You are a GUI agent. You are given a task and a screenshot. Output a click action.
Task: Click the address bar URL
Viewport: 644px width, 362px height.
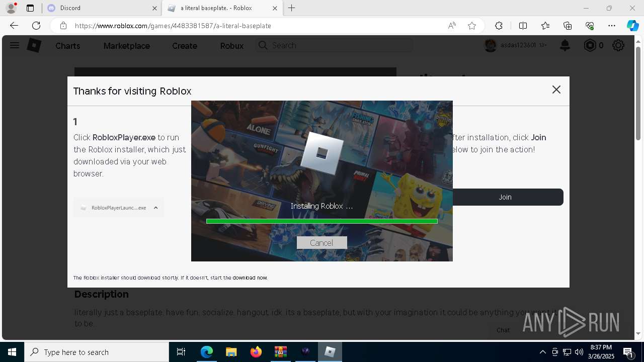(173, 26)
